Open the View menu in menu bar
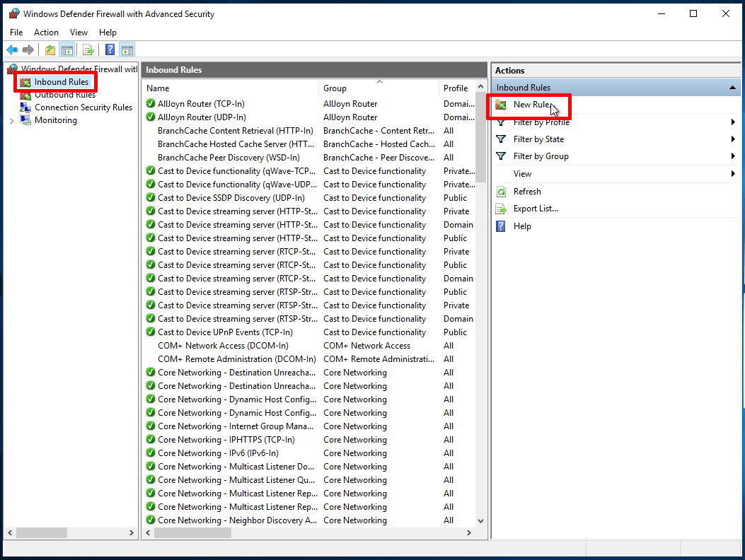The height and width of the screenshot is (560, 745). (79, 33)
